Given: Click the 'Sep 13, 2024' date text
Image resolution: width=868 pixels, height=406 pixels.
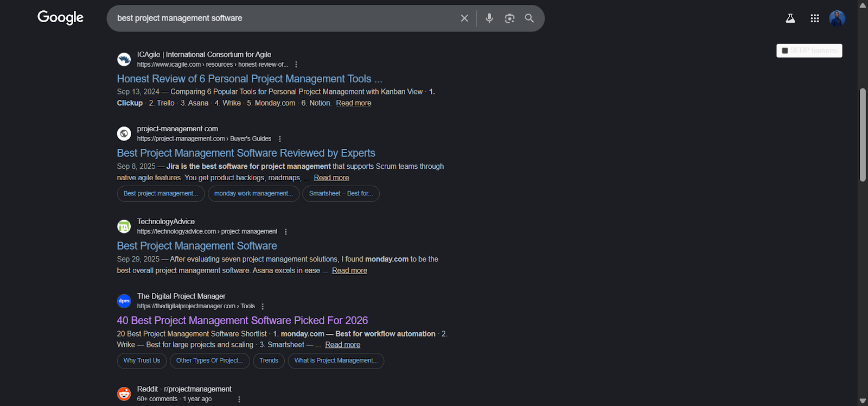Looking at the screenshot, I should point(138,92).
